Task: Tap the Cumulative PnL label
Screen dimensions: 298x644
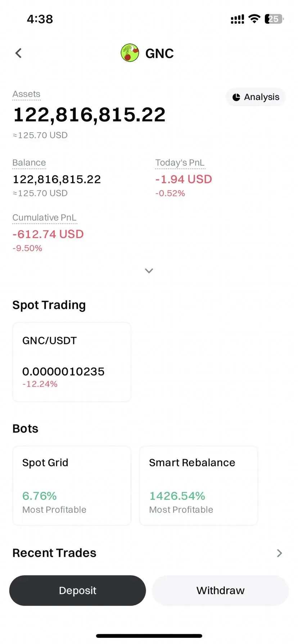Action: (45, 218)
